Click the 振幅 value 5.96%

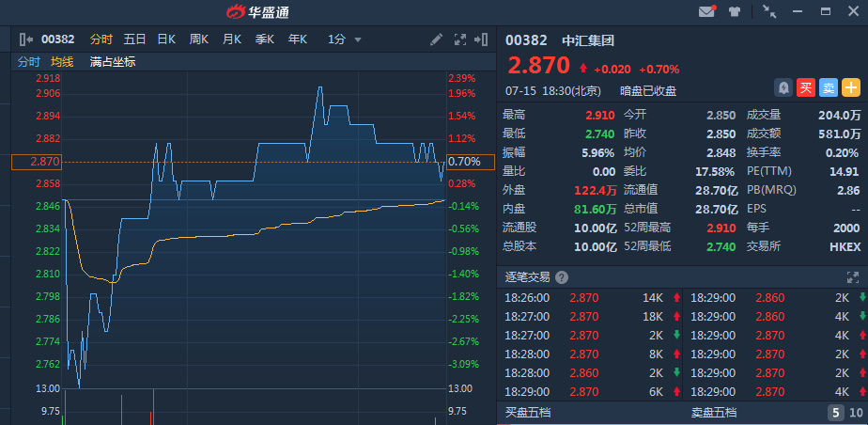pyautogui.click(x=597, y=153)
